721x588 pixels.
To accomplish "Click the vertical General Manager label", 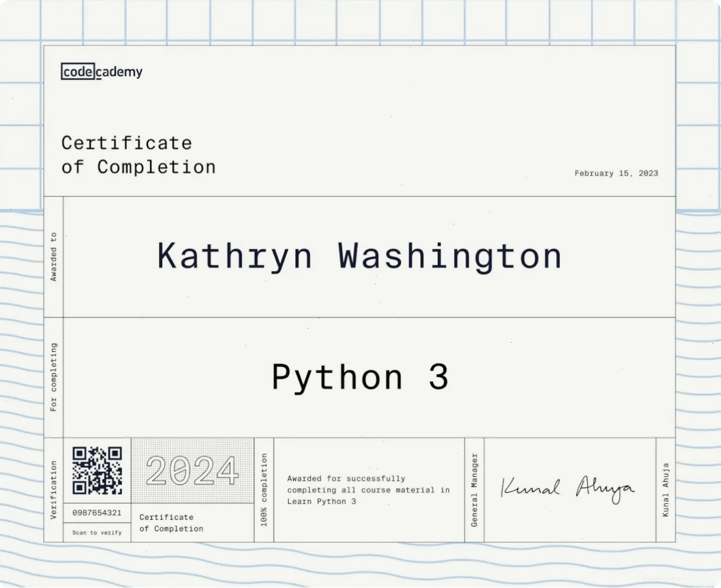I will click(474, 490).
